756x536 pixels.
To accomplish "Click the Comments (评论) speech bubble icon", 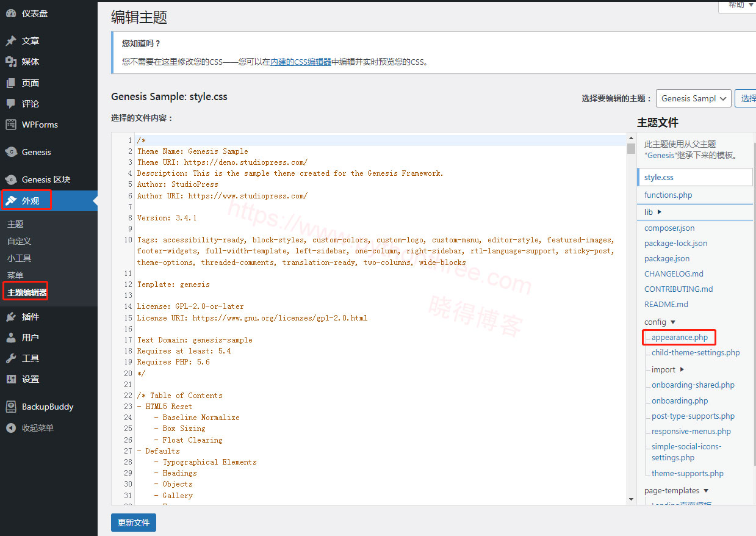I will [x=11, y=104].
